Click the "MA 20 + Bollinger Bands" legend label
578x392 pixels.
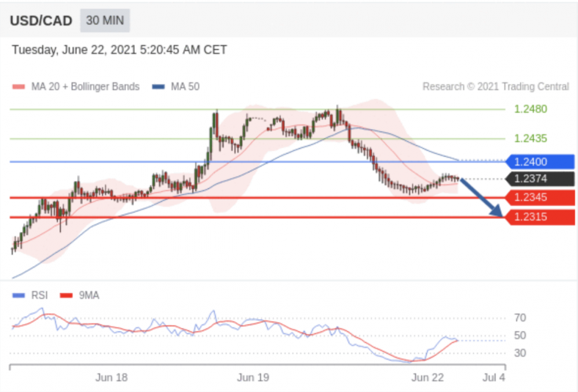(x=86, y=87)
